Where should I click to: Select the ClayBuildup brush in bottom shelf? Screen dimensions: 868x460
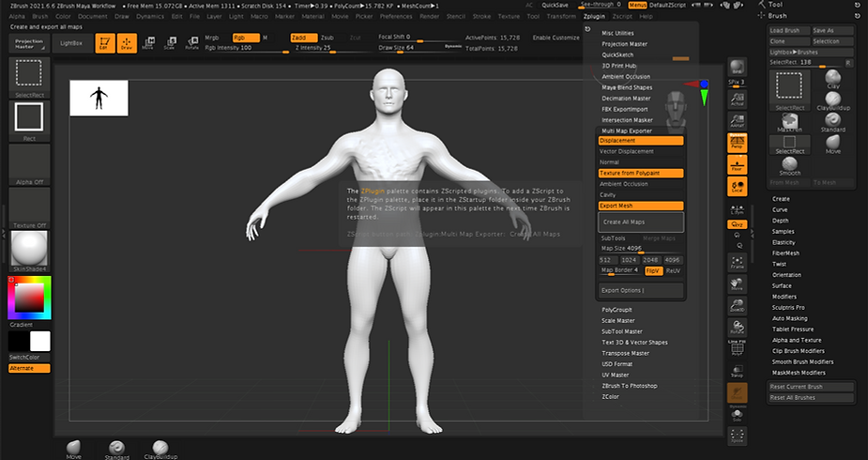pyautogui.click(x=160, y=450)
